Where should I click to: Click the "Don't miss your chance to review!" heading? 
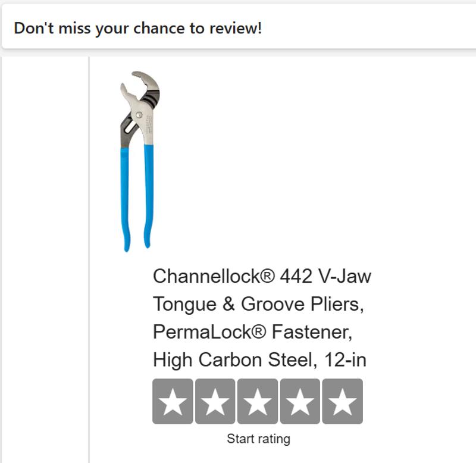(x=137, y=28)
